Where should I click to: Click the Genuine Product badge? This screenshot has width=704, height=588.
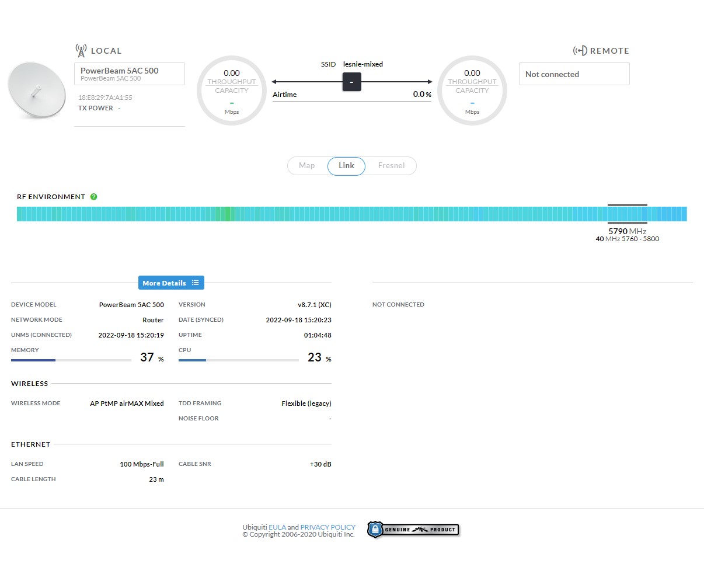click(x=413, y=530)
